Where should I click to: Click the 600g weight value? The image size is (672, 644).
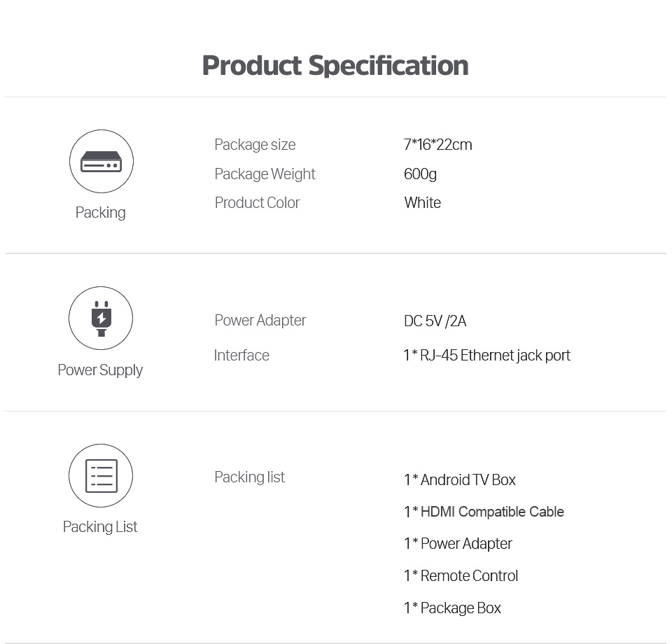click(x=420, y=174)
